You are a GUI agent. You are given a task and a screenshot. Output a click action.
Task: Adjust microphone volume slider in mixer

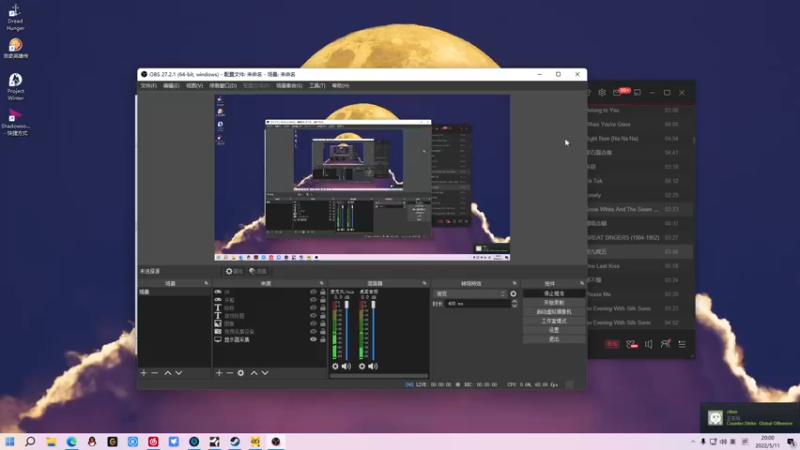[347, 330]
